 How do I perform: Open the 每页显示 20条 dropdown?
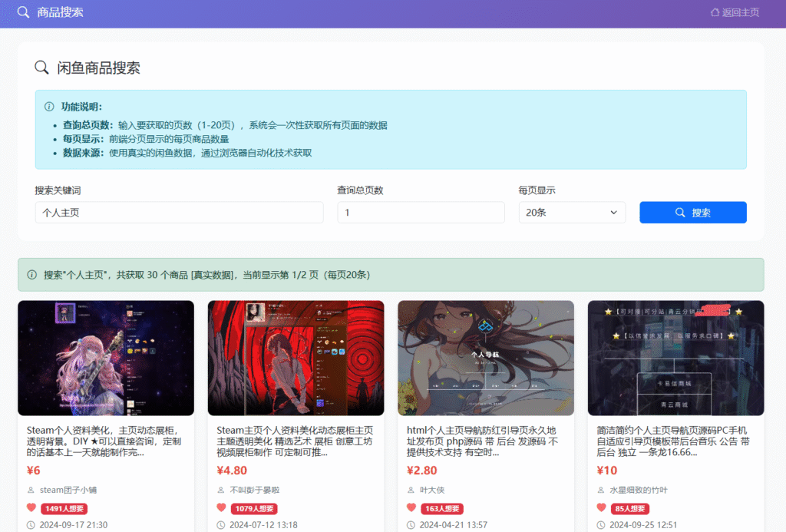point(572,213)
